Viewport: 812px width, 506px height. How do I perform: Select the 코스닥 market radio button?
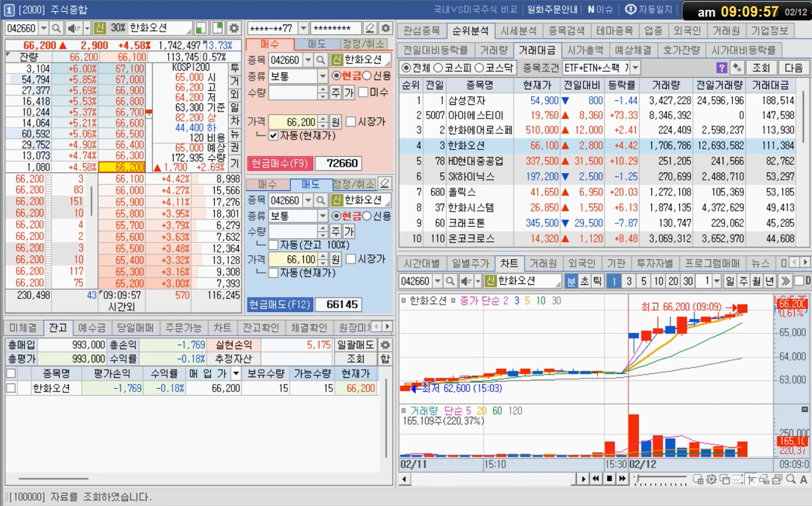(x=480, y=68)
